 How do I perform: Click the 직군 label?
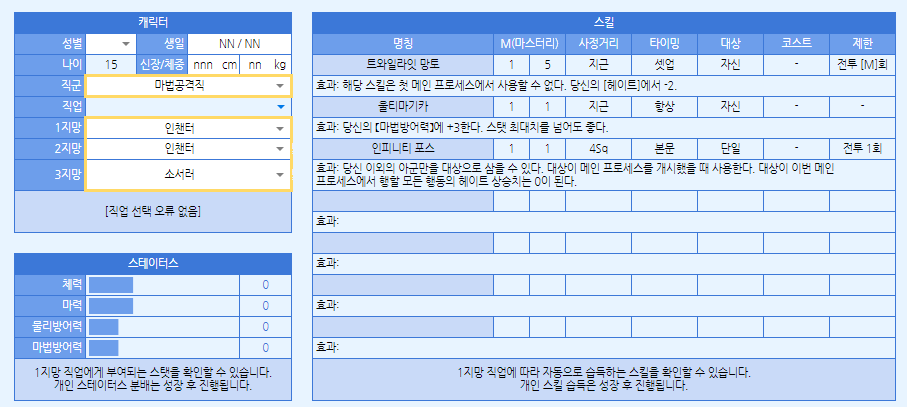(x=50, y=86)
